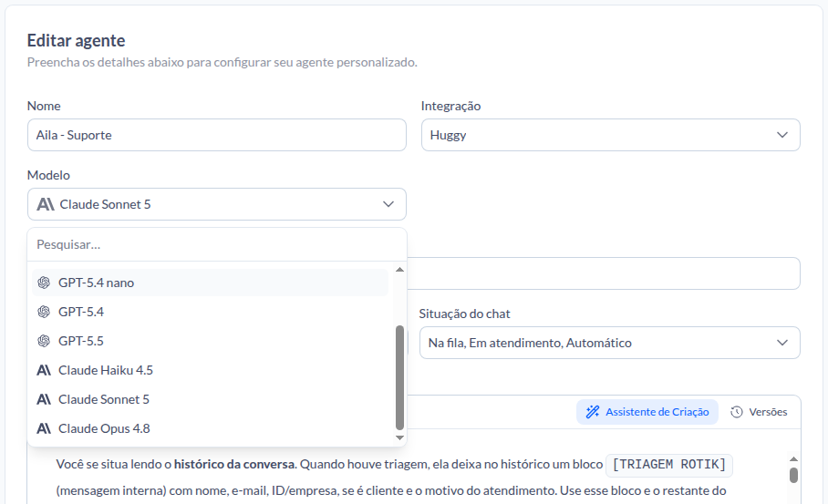This screenshot has height=504, width=828.
Task: Open the Versões history button
Action: 759,412
